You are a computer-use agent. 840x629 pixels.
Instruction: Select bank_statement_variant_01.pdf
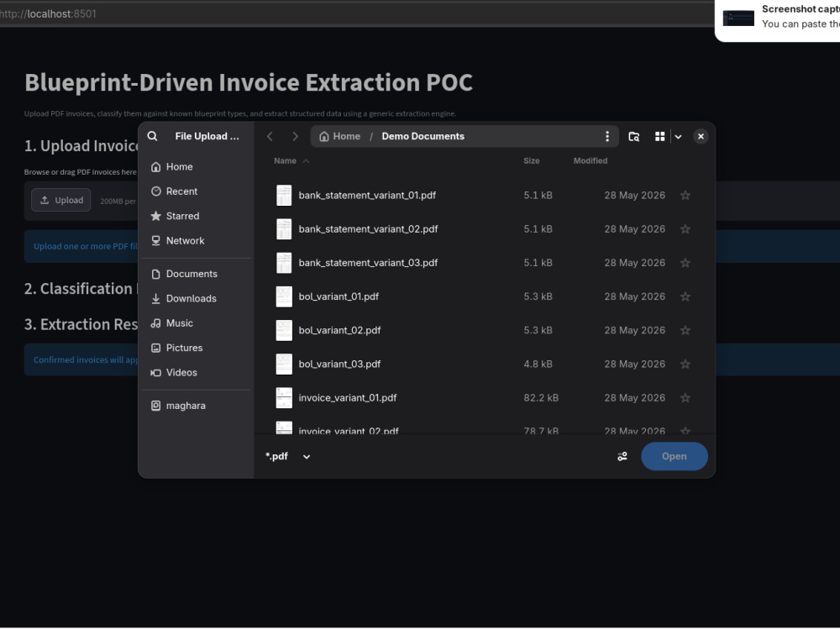coord(485,196)
